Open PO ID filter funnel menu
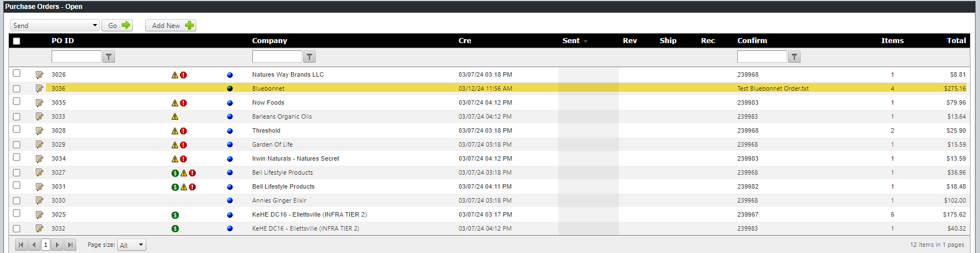 point(109,57)
